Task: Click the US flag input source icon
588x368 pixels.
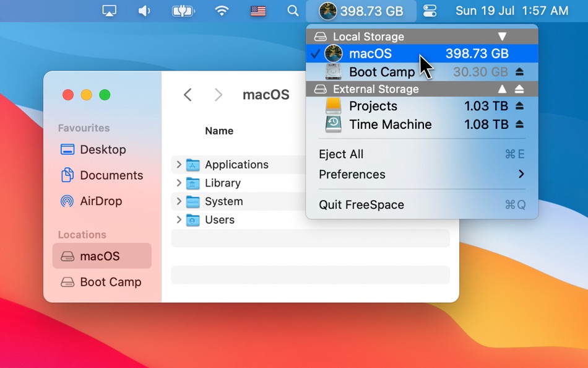Action: [258, 11]
